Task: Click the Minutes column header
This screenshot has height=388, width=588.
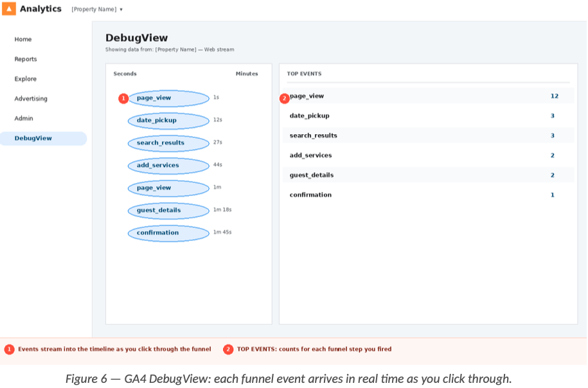Action: tap(247, 74)
